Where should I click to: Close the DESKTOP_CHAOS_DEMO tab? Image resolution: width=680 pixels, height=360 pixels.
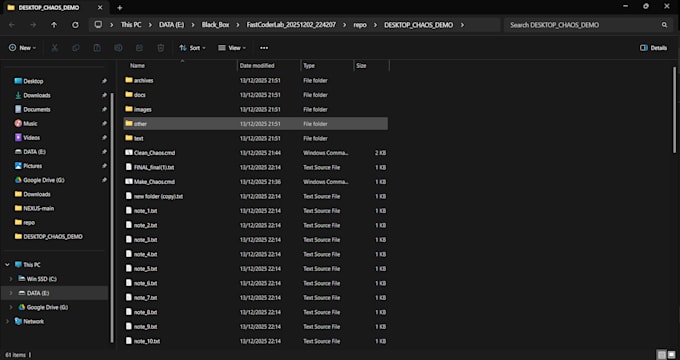100,8
